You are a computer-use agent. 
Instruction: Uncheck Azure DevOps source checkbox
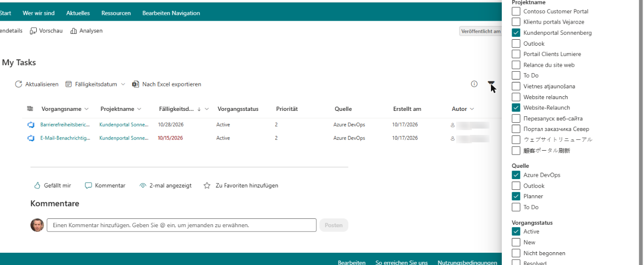[516, 175]
